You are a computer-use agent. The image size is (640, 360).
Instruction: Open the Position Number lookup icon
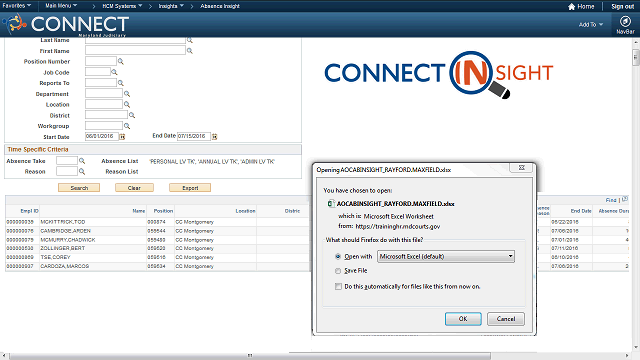click(121, 61)
